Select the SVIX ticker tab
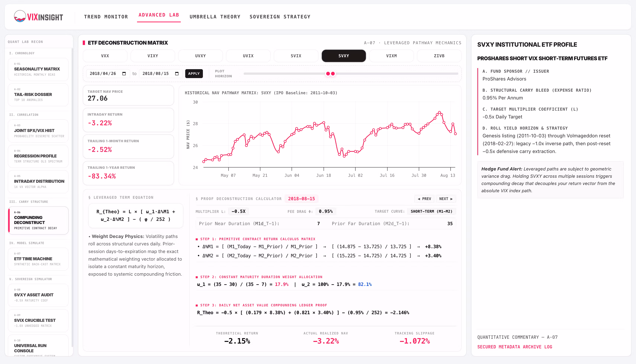Image resolution: width=636 pixels, height=364 pixels. (296, 56)
